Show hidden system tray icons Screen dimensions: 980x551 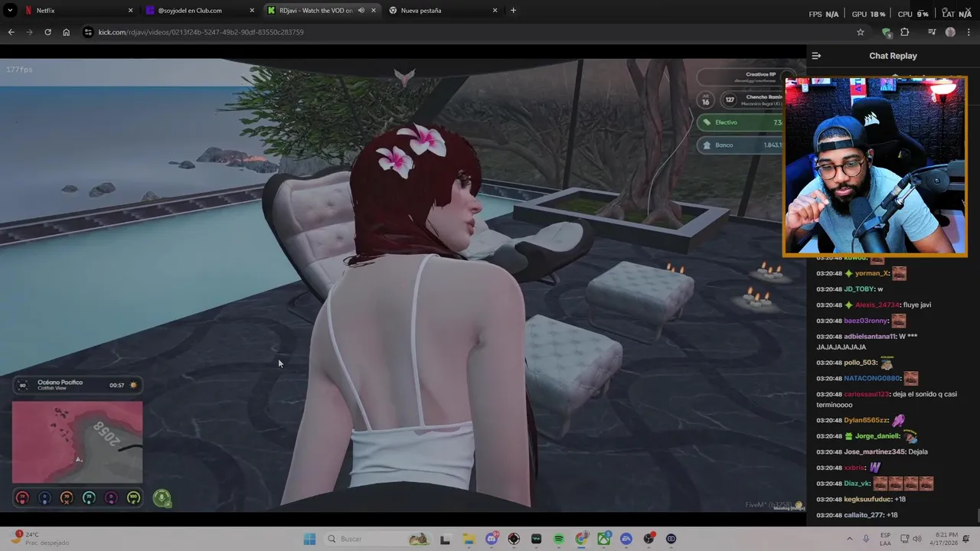[x=849, y=539]
